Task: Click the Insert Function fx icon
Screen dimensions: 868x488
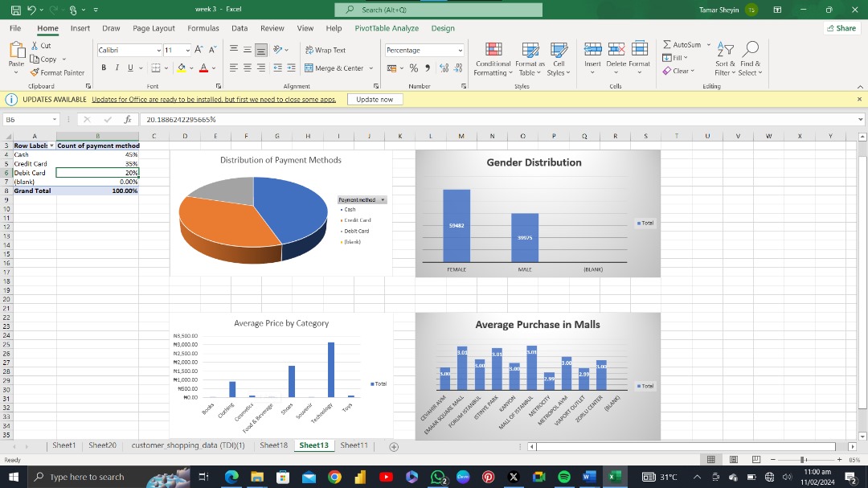Action: [128, 119]
